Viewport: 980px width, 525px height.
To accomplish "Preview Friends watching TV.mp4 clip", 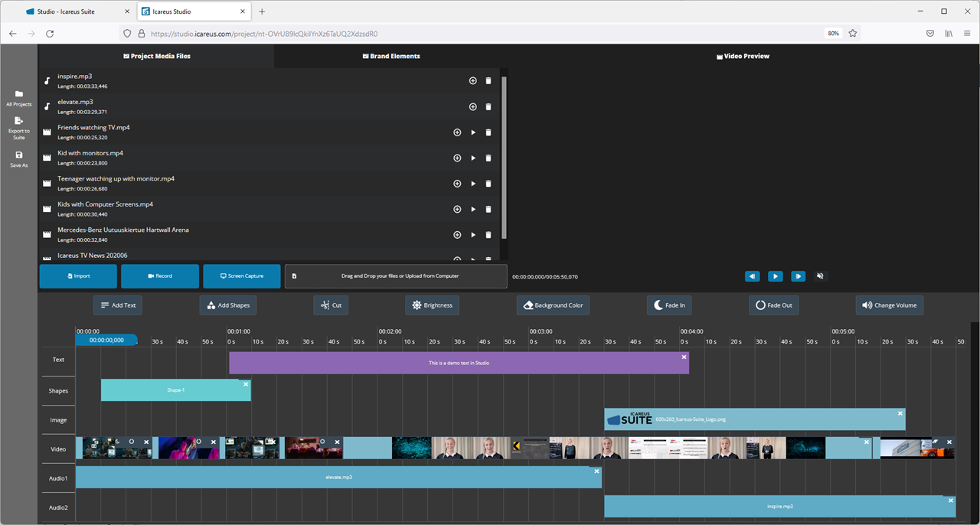I will point(473,132).
